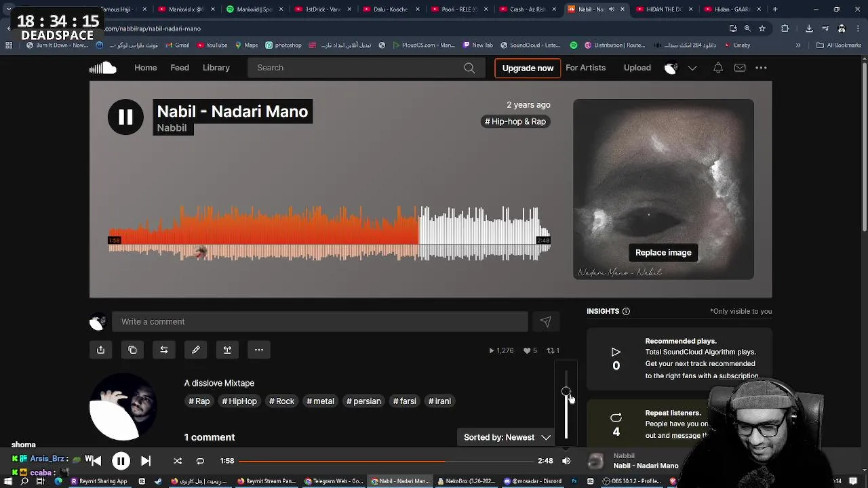Switch to 1stDrick browser tab
The height and width of the screenshot is (488, 868).
click(322, 9)
